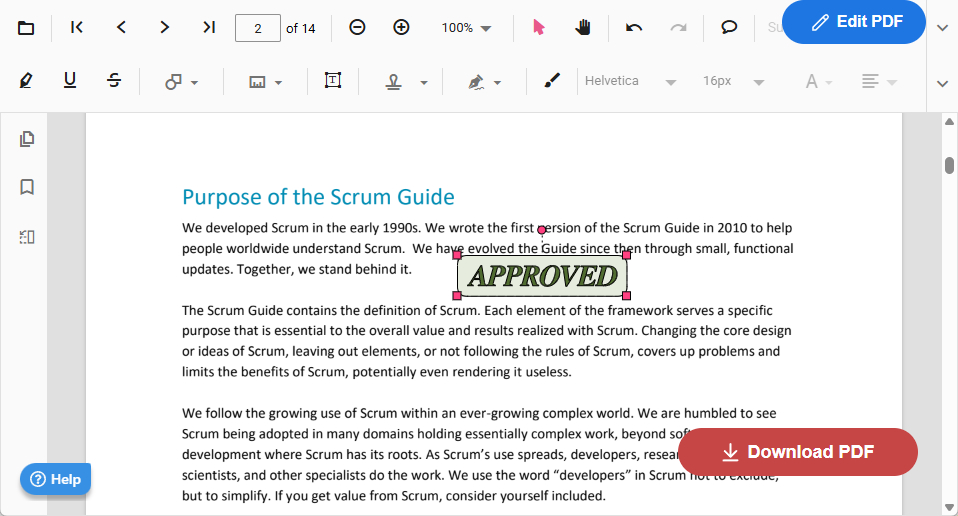The width and height of the screenshot is (958, 516).
Task: Go to the next page
Action: point(165,28)
